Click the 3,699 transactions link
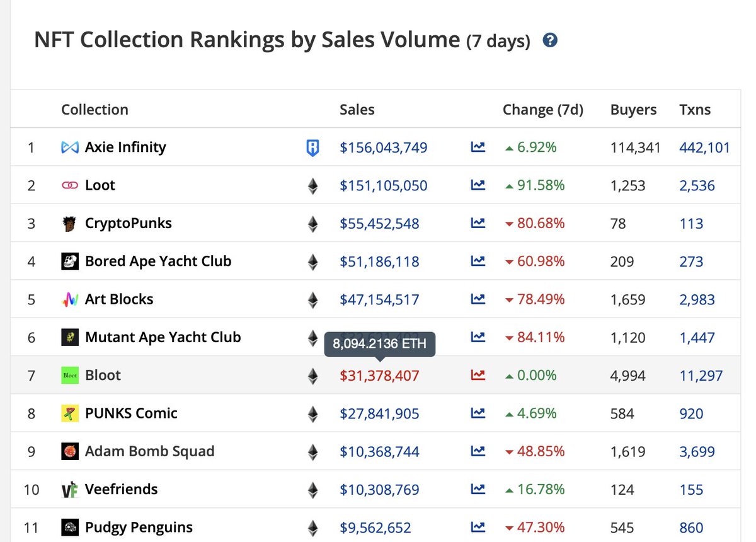Viewport: 756px width, 542px height. [697, 452]
